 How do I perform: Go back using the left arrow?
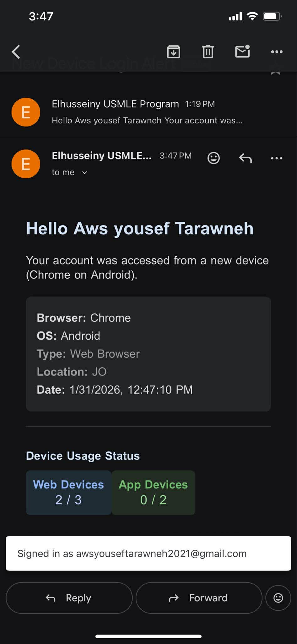click(x=16, y=52)
